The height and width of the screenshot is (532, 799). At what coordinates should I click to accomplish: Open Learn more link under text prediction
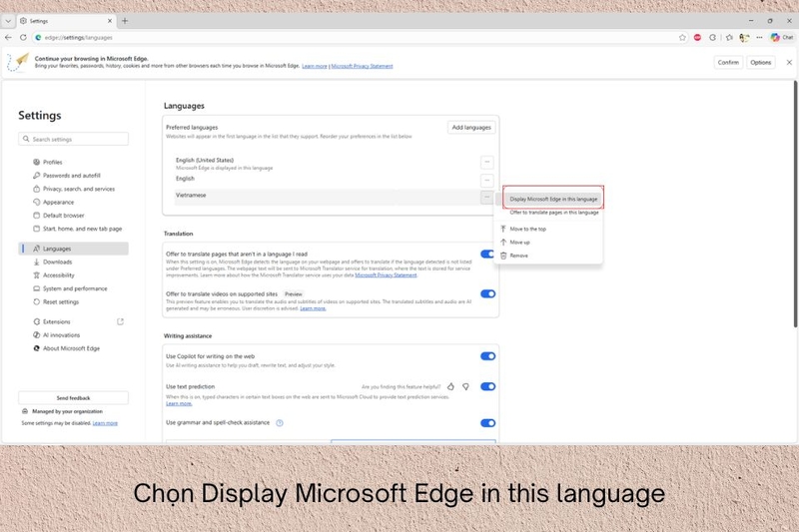click(x=179, y=403)
